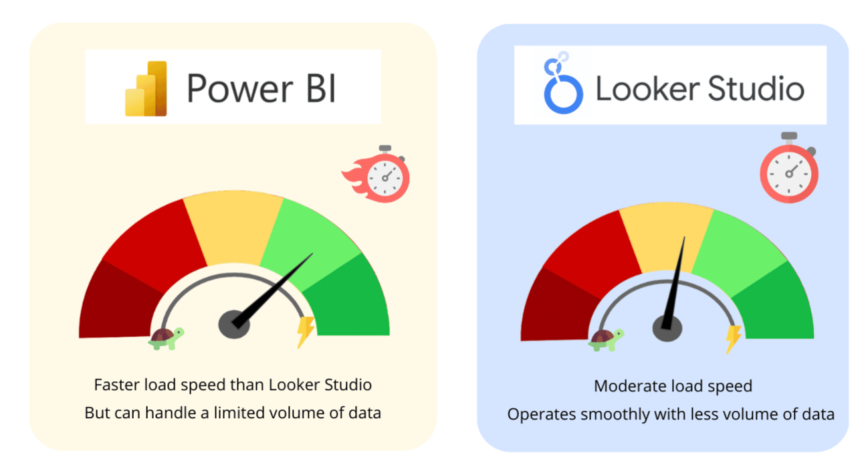Screen dimensions: 868x463
Task: Click the lightning bolt under Power BI gauge
Action: (x=306, y=332)
